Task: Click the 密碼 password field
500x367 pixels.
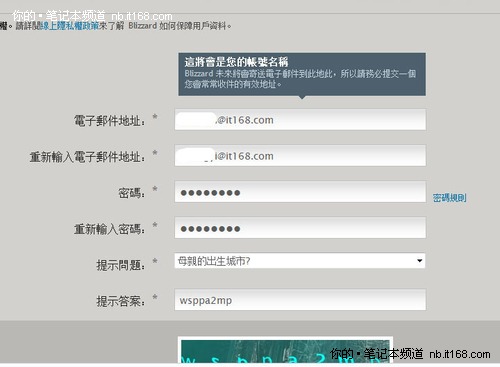Action: click(300, 192)
